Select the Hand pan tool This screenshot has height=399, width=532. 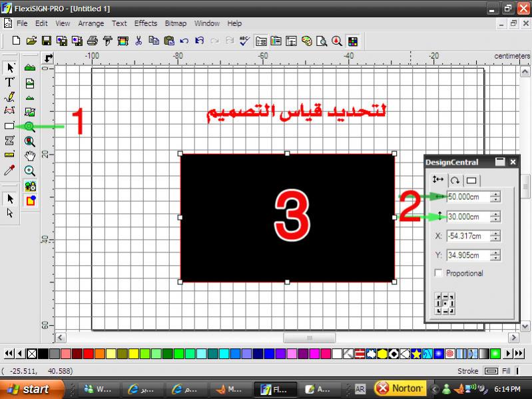tap(30, 156)
